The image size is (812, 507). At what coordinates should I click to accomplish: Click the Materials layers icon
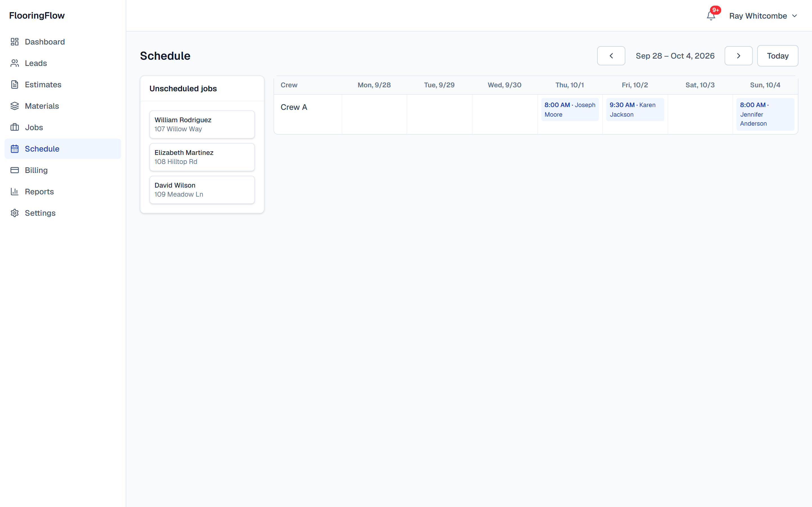pyautogui.click(x=14, y=106)
